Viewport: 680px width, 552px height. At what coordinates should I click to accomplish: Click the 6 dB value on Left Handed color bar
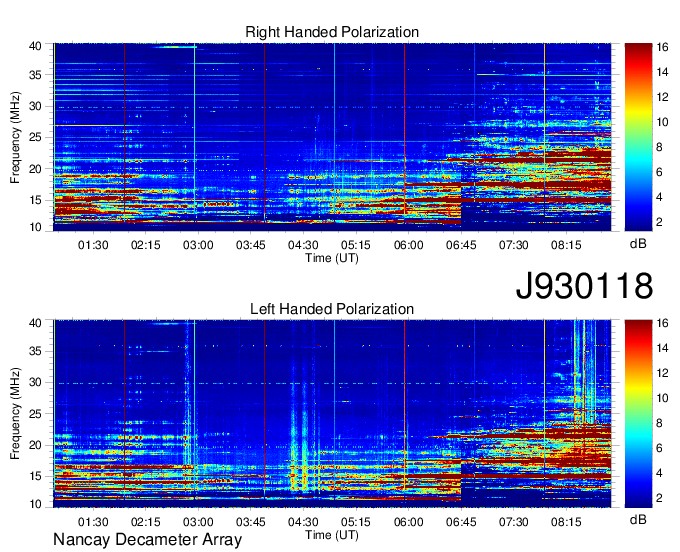(659, 448)
